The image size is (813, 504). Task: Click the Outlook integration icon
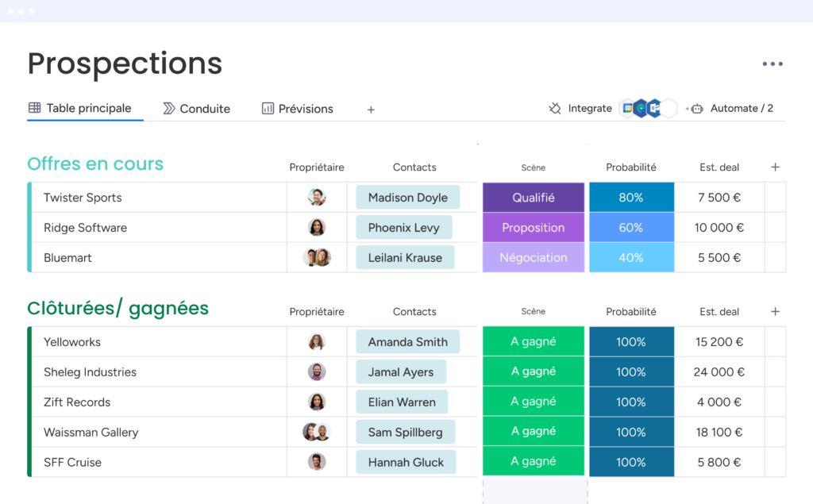tap(655, 108)
